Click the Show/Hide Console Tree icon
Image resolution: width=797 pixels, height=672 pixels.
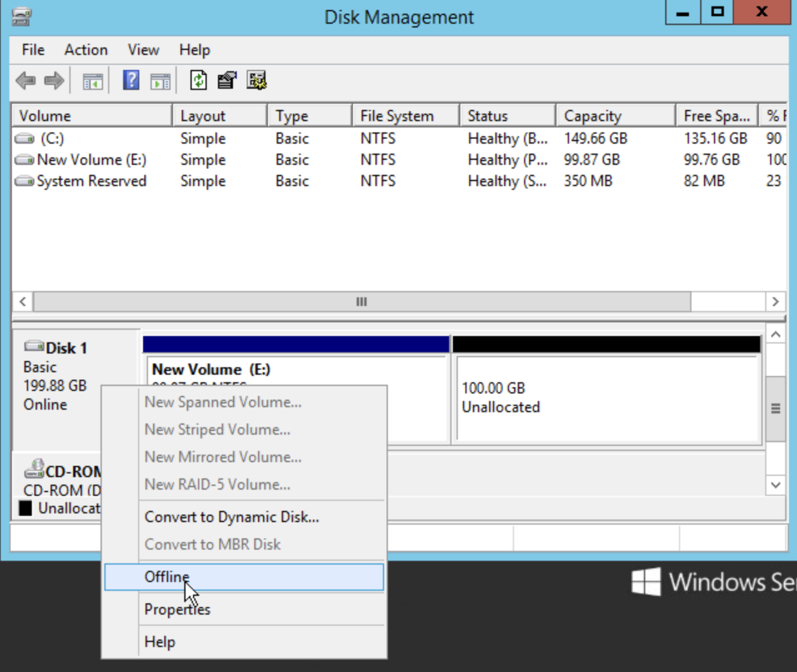(x=92, y=81)
